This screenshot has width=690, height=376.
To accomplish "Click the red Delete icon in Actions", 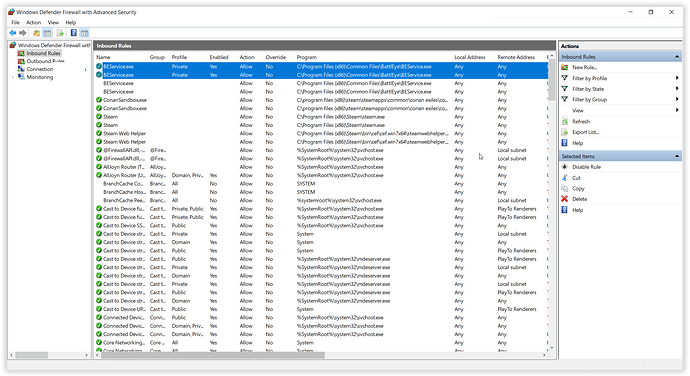I will tap(565, 199).
